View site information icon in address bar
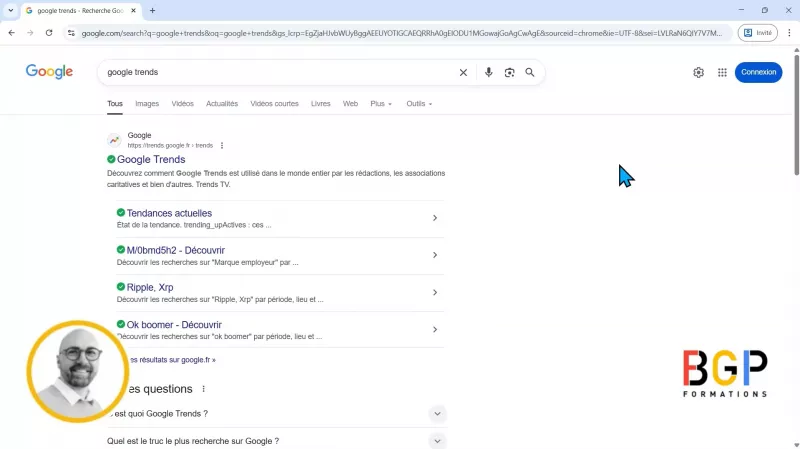The height and width of the screenshot is (449, 800). click(x=71, y=33)
